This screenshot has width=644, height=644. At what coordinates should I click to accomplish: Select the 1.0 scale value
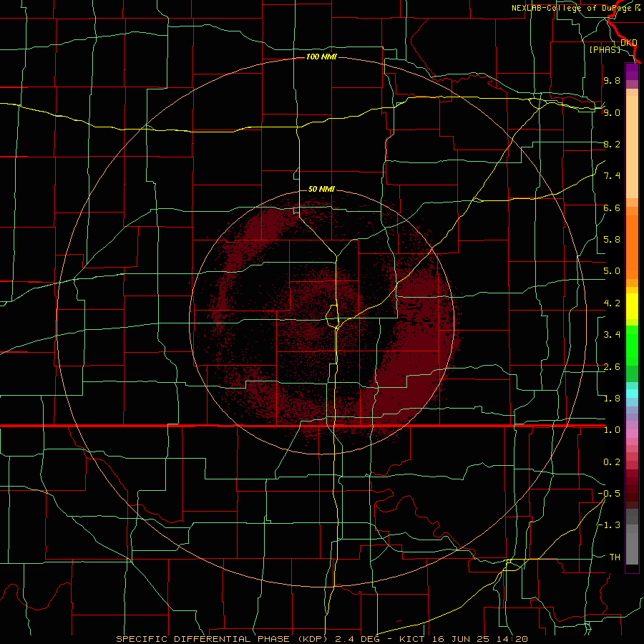pos(612,430)
